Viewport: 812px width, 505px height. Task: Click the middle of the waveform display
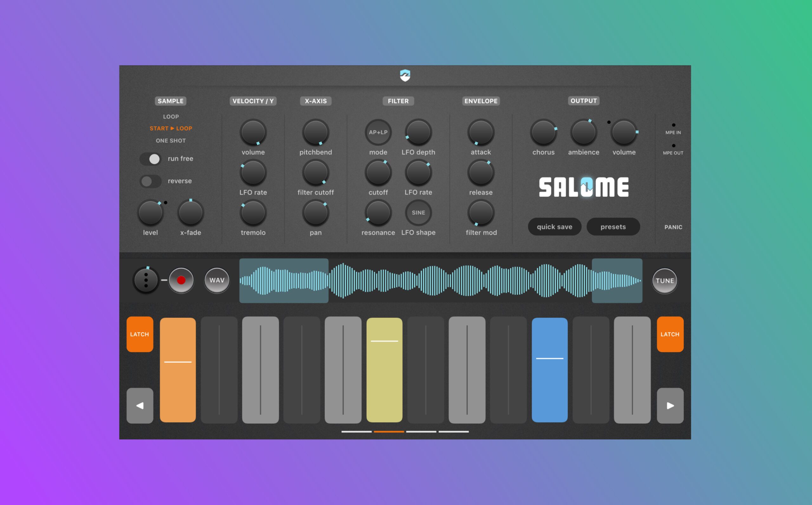point(441,281)
